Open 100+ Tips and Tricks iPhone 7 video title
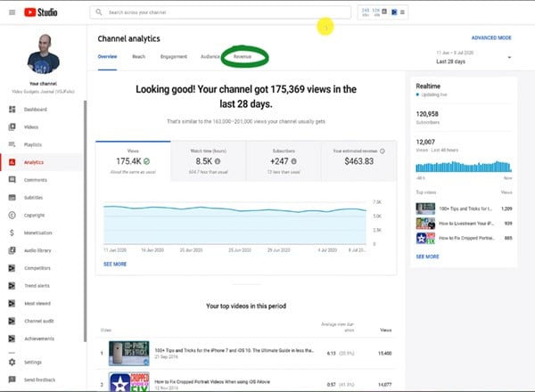Viewport: 535px width, 392px height. [x=234, y=350]
